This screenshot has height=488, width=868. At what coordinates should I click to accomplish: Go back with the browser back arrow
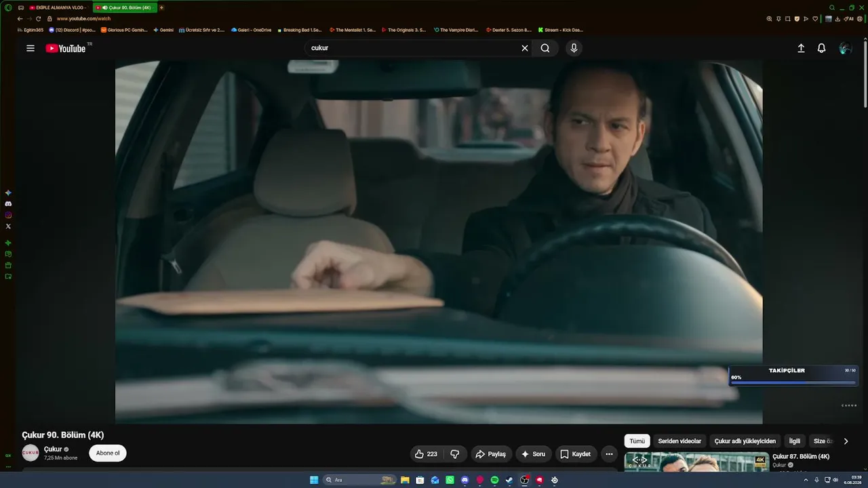click(x=20, y=19)
